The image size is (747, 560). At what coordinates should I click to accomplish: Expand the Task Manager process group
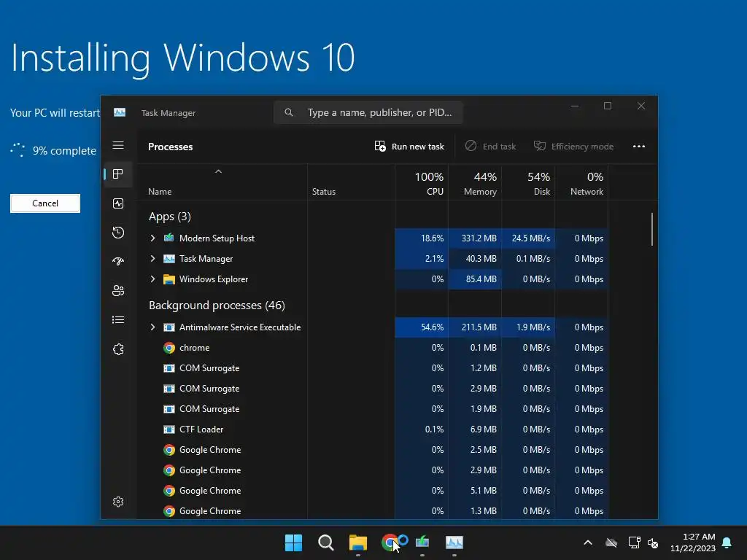pyautogui.click(x=152, y=259)
